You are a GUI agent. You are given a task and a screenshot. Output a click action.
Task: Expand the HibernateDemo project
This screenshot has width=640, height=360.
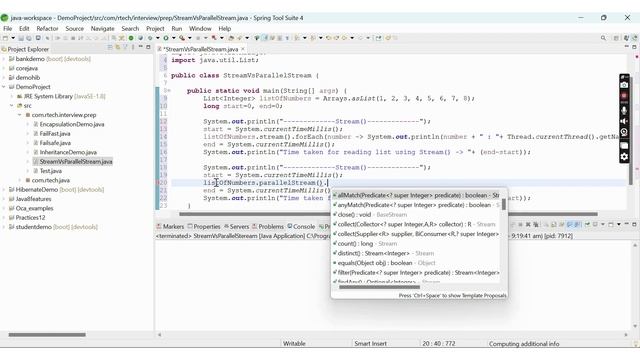pos(4,189)
